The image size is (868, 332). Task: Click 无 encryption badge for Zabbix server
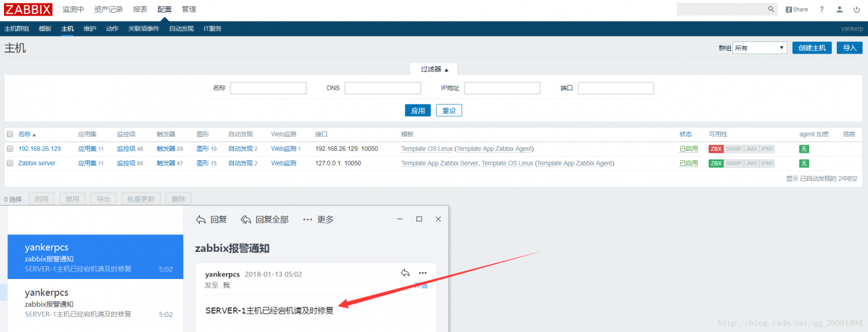804,164
